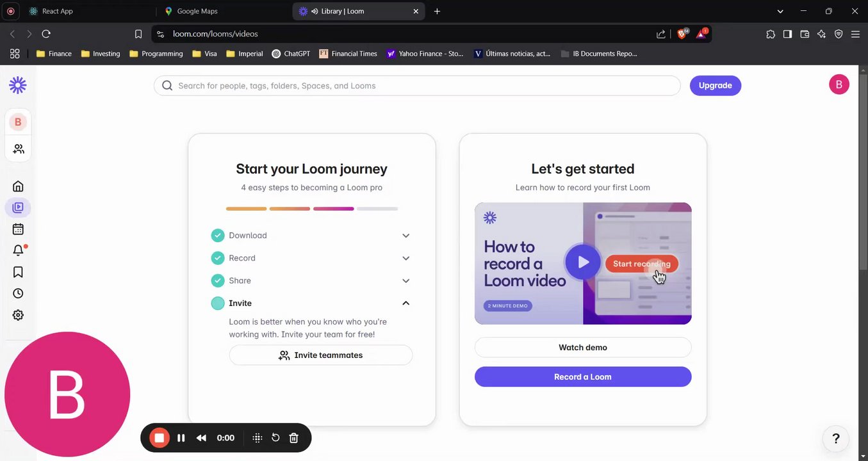Open the Financial Times bookmark
This screenshot has height=461, width=868.
click(348, 54)
